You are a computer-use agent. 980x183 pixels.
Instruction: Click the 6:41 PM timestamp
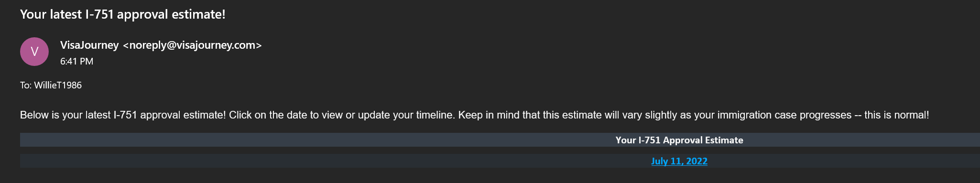pyautogui.click(x=76, y=61)
